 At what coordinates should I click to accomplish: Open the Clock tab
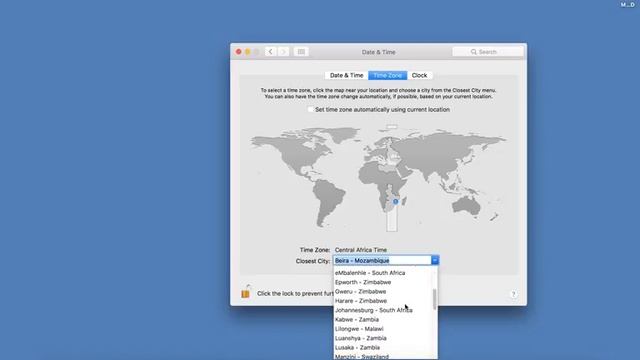(420, 76)
